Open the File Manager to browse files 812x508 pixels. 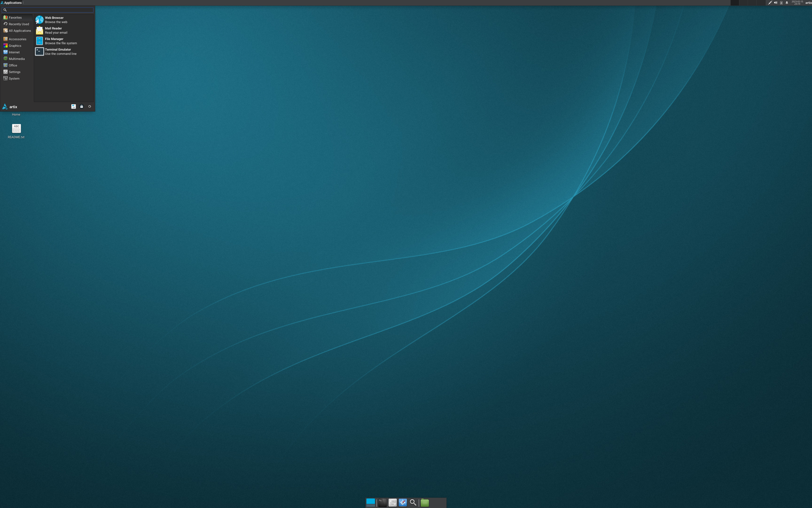(55, 41)
